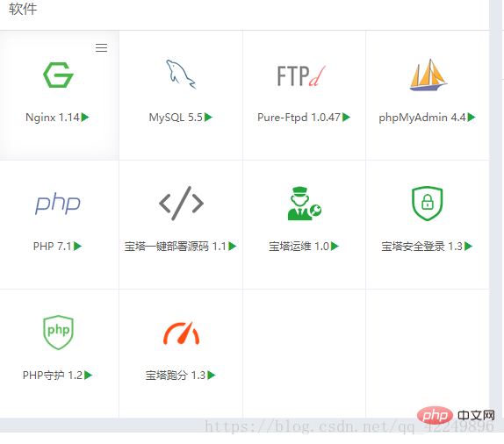Open the 宝塔一键部署源码 1.1 label
The width and height of the screenshot is (504, 444).
pyautogui.click(x=176, y=247)
